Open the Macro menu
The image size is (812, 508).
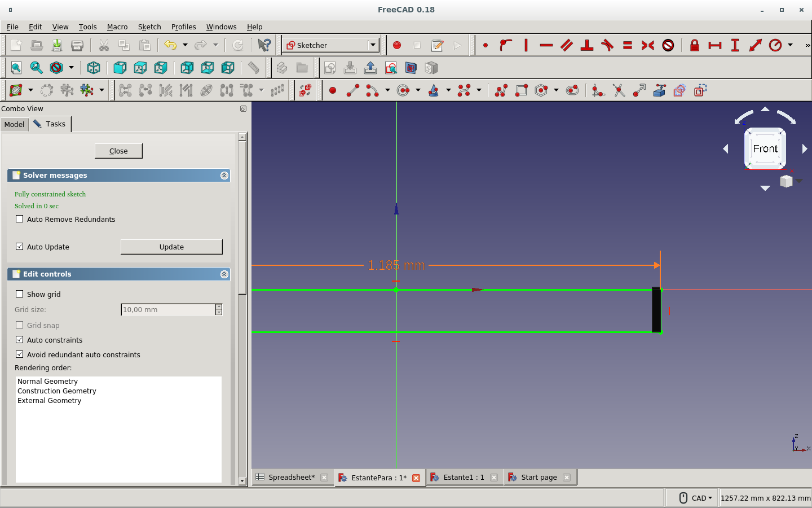(x=117, y=27)
